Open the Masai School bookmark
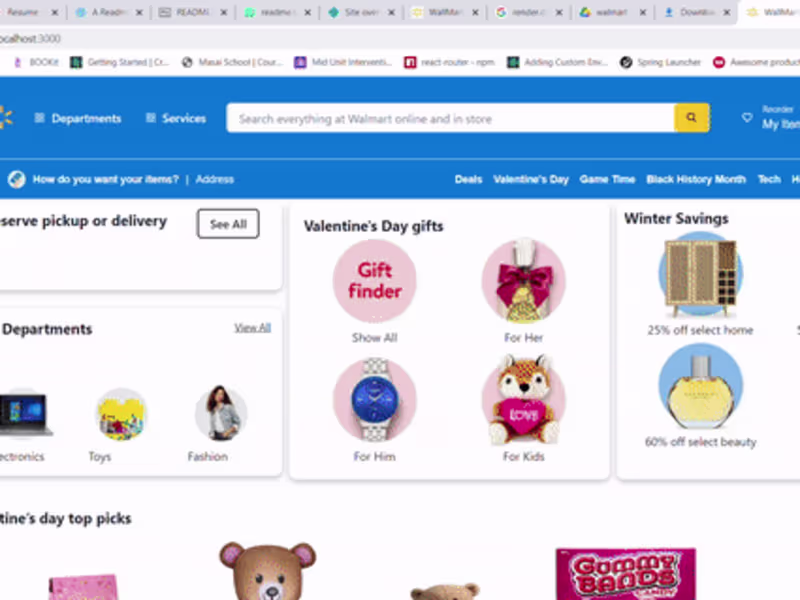Screen dimensions: 800x600 (x=233, y=62)
